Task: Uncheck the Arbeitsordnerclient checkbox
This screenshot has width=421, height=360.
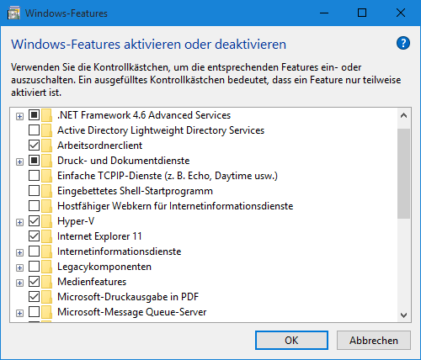Action: point(34,145)
